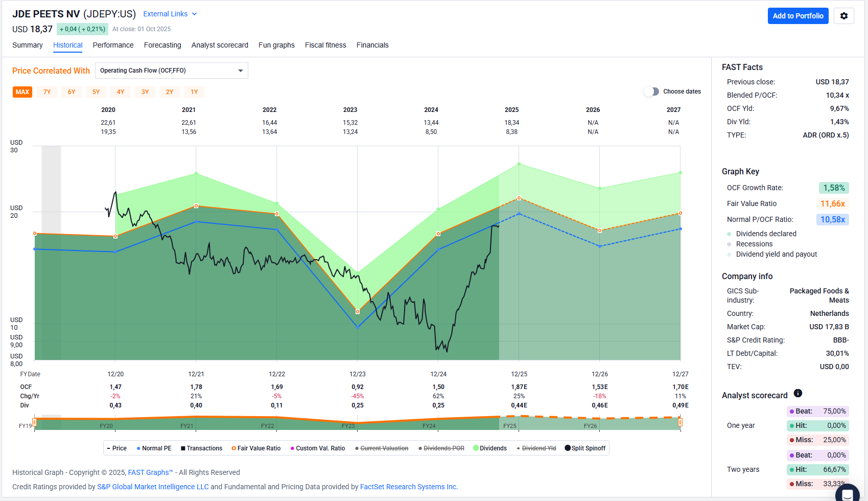The image size is (868, 501).
Task: Select the 5Y time range
Action: (96, 92)
